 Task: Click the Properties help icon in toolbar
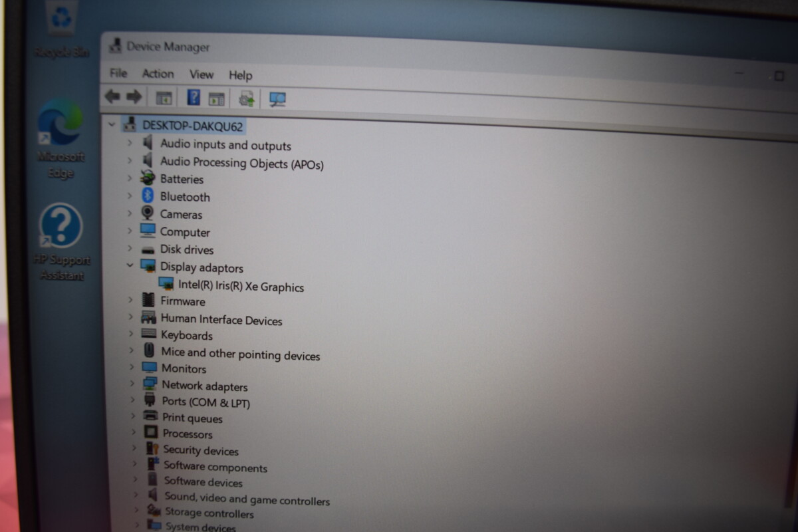click(194, 98)
